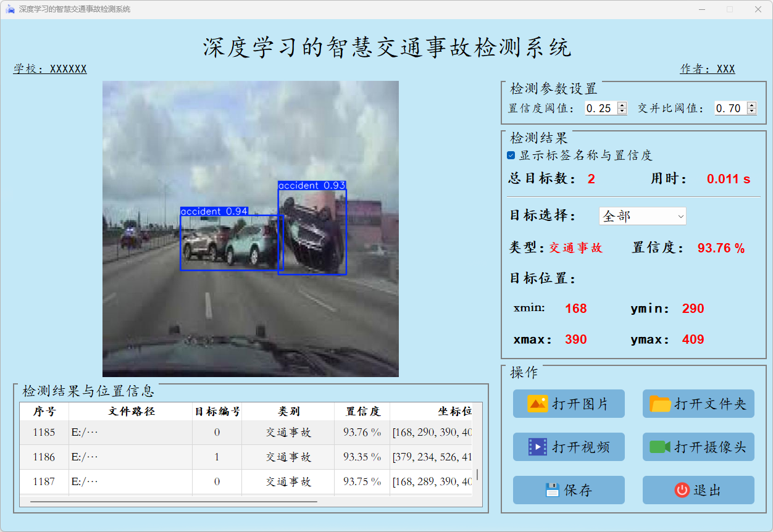The width and height of the screenshot is (773, 532).
Task: Click the results table horizontal scrollbar
Action: [173, 502]
